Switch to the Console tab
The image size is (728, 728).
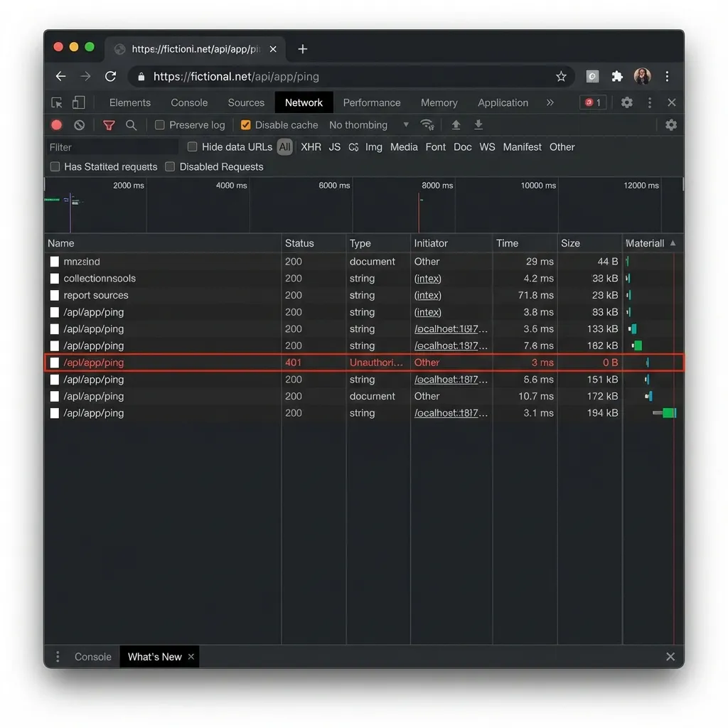point(189,102)
